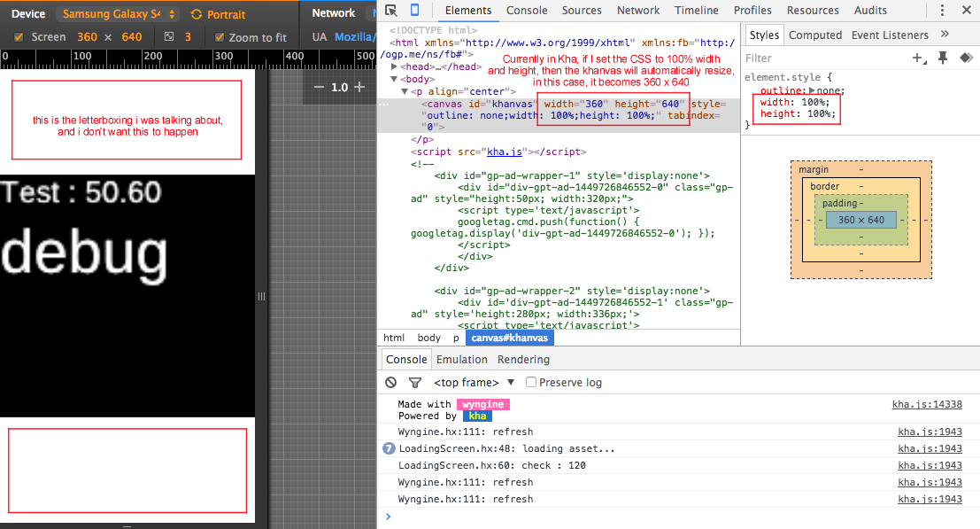Zoom out with the minus icon
Screen dimensions: 980x529
coord(319,87)
